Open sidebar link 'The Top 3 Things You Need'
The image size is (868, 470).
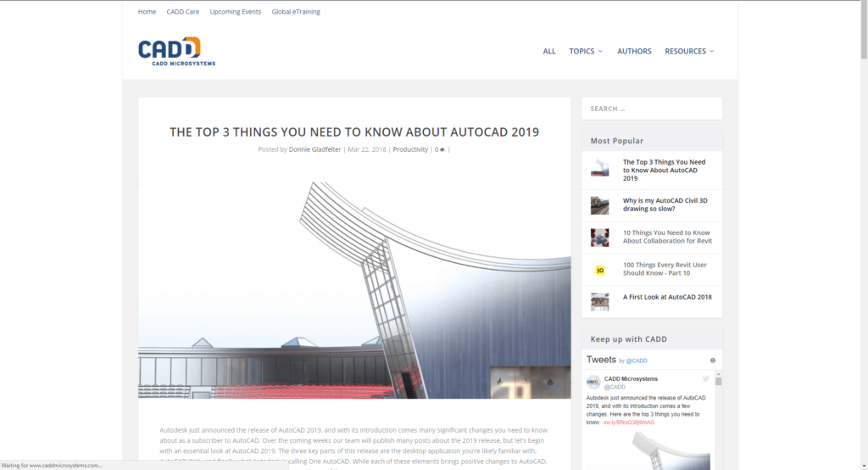tap(664, 171)
